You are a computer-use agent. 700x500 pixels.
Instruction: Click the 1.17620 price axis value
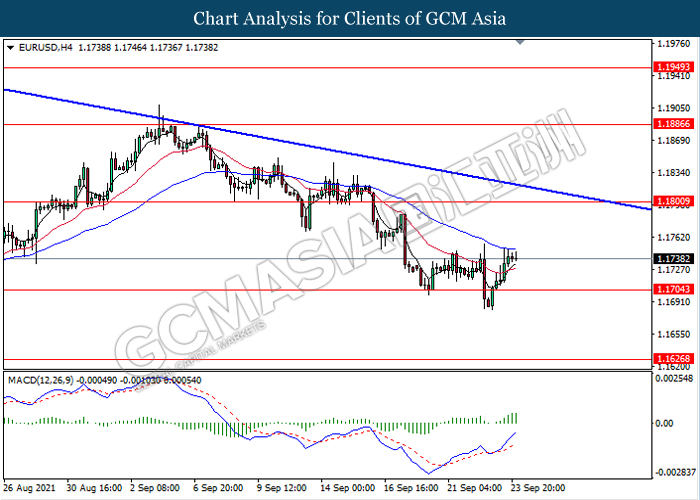pyautogui.click(x=673, y=237)
